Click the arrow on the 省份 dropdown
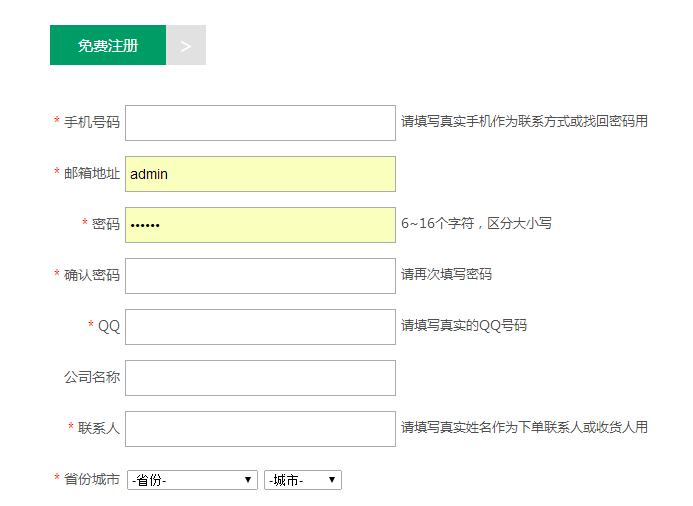Screen dimensions: 693x506 pyautogui.click(x=248, y=480)
